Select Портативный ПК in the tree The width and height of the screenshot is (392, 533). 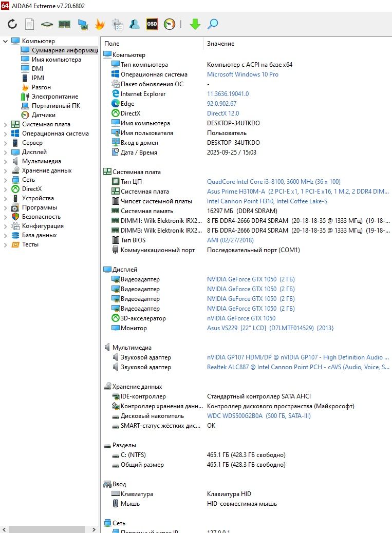56,106
